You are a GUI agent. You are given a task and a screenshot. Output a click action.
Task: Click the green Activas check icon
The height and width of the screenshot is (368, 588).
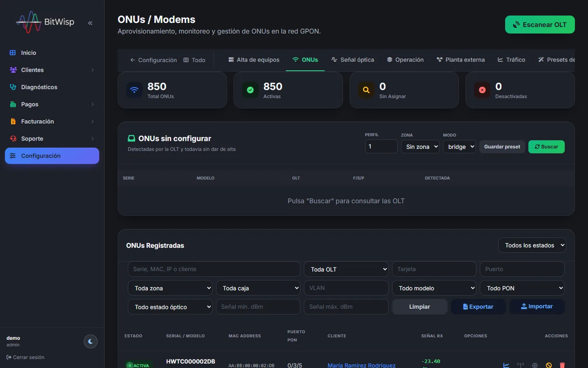[250, 90]
